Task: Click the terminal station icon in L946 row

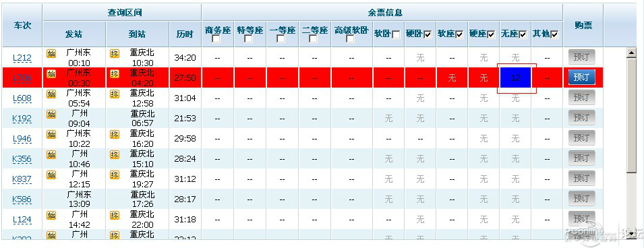Action: pos(115,134)
